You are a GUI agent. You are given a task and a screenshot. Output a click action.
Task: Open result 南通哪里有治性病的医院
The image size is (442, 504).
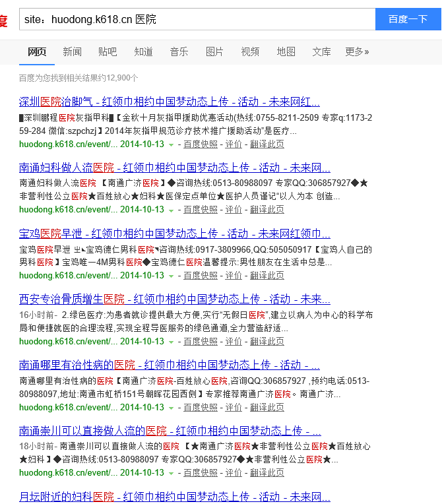170,365
